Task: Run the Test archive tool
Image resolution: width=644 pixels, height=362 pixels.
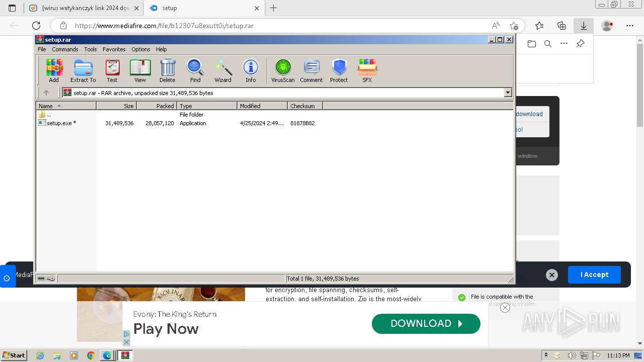Action: pos(112,71)
